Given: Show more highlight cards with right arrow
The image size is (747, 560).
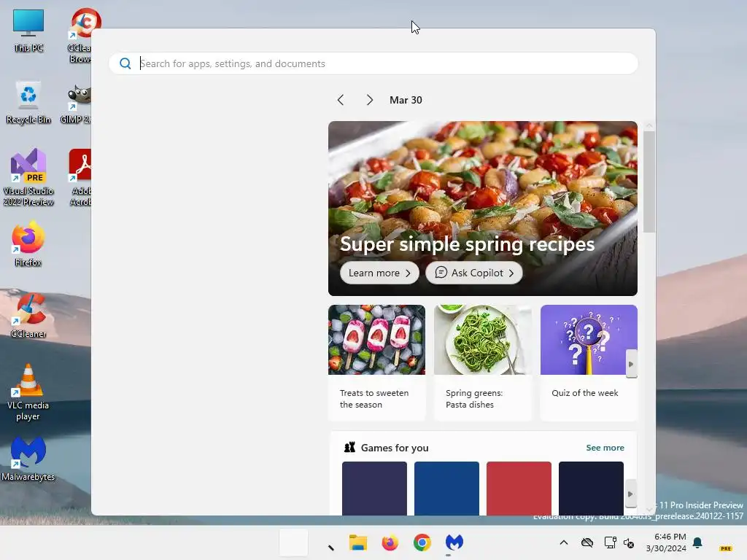Looking at the screenshot, I should (x=631, y=364).
